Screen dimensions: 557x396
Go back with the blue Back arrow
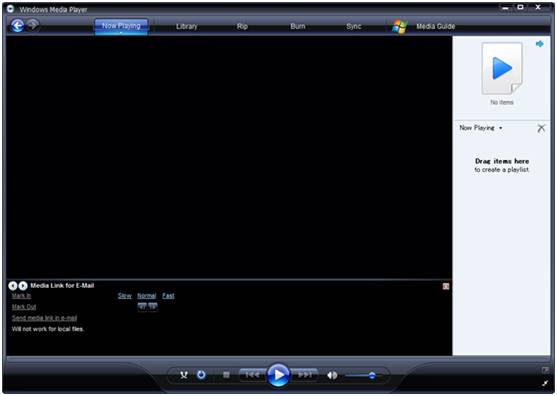click(x=17, y=26)
